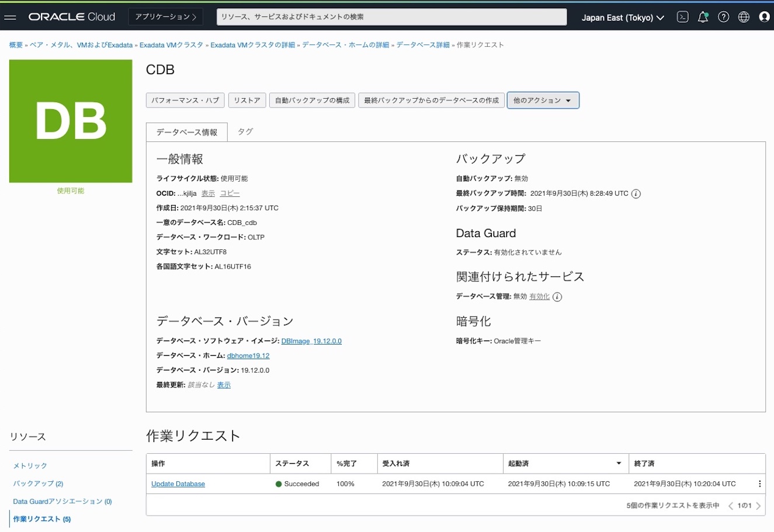This screenshot has width=774, height=532.
Task: Go to Exadata VMクラスタの詳細 breadcrumb
Action: (x=252, y=45)
